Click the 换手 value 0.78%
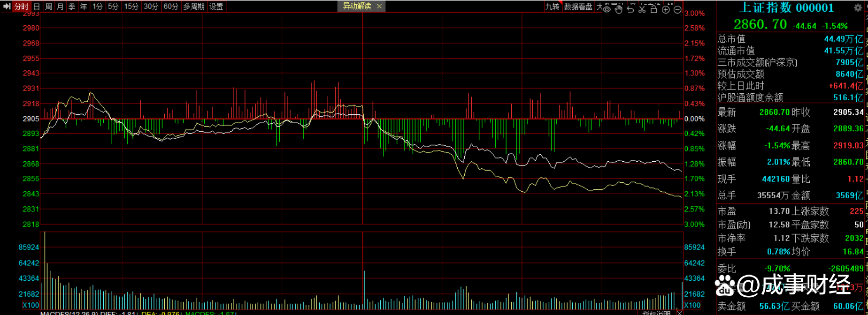 click(x=778, y=252)
